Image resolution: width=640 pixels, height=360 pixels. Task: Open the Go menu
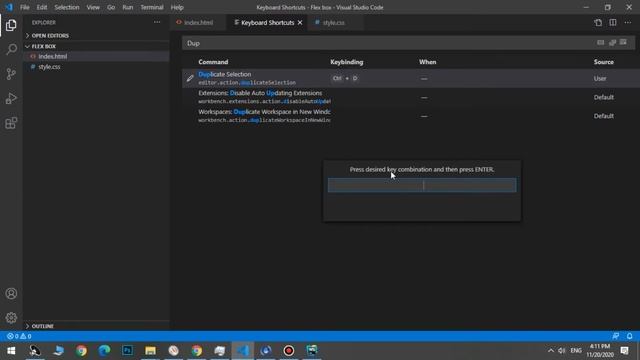pos(111,7)
